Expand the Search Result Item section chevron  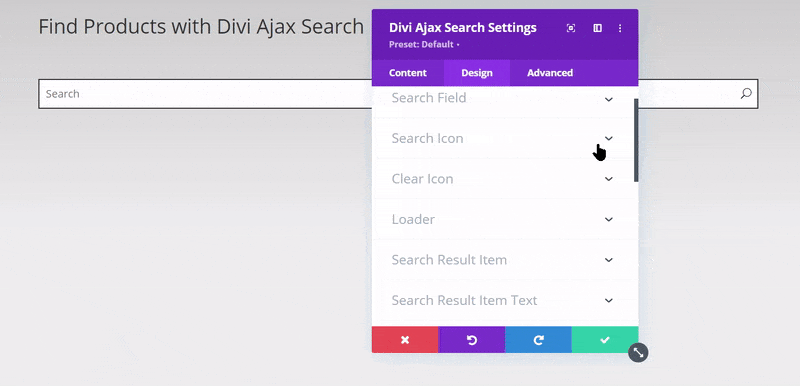609,260
